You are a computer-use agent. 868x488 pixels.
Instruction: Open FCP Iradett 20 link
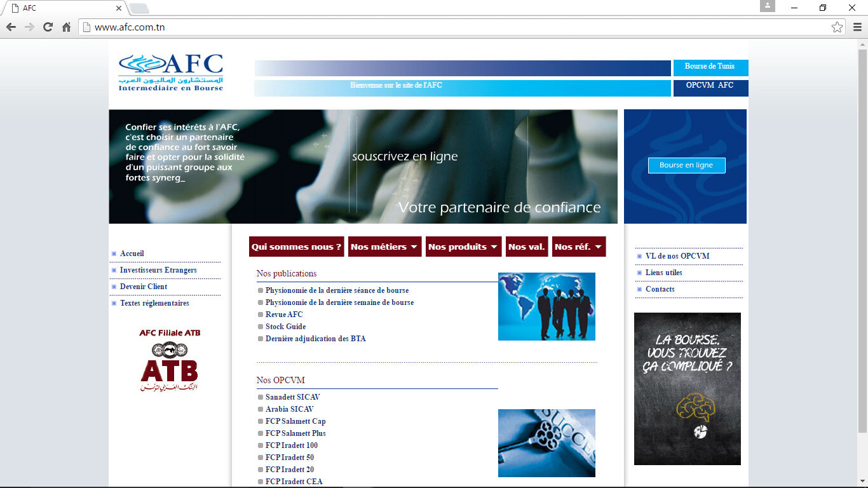click(x=290, y=470)
